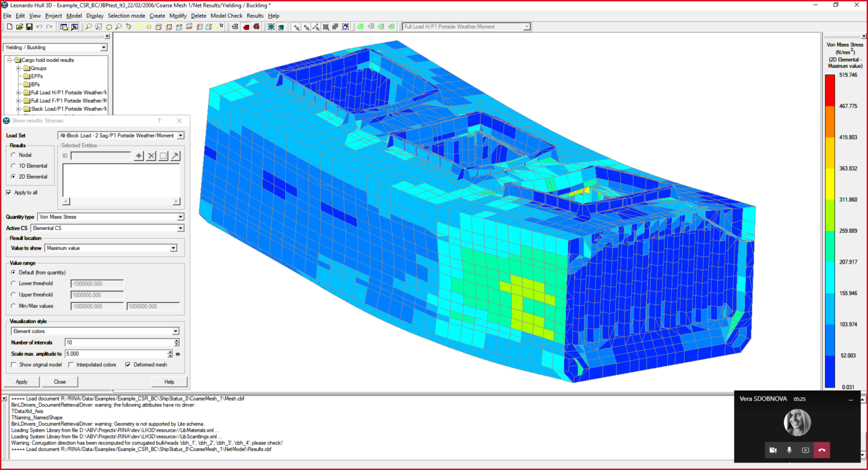Mute the microphone in the Teams call overlay
Viewport: 868px width, 470px height.
[789, 450]
